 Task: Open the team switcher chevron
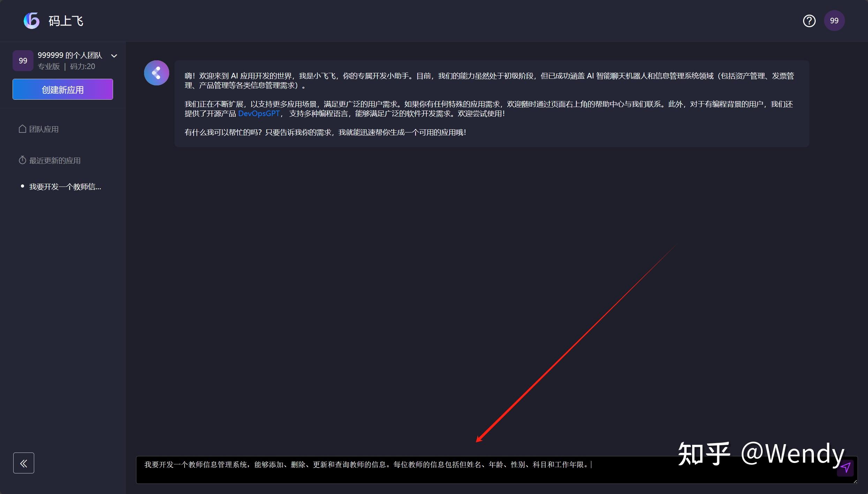(114, 55)
